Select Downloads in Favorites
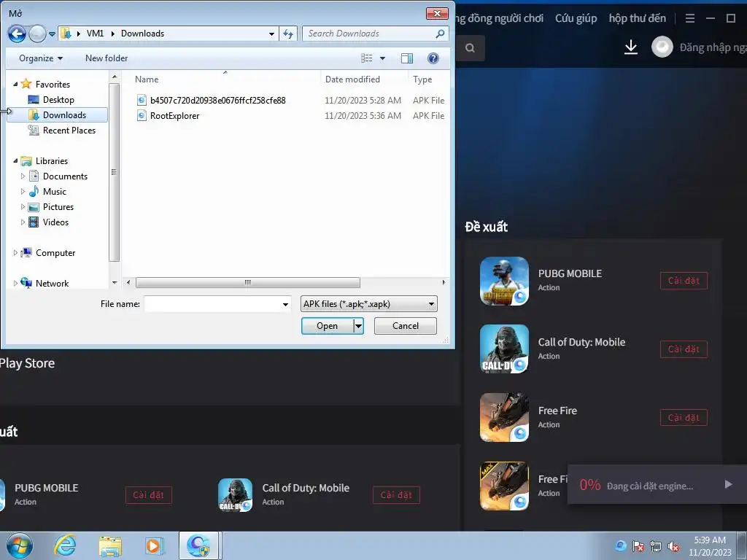This screenshot has height=560, width=747. point(58,114)
